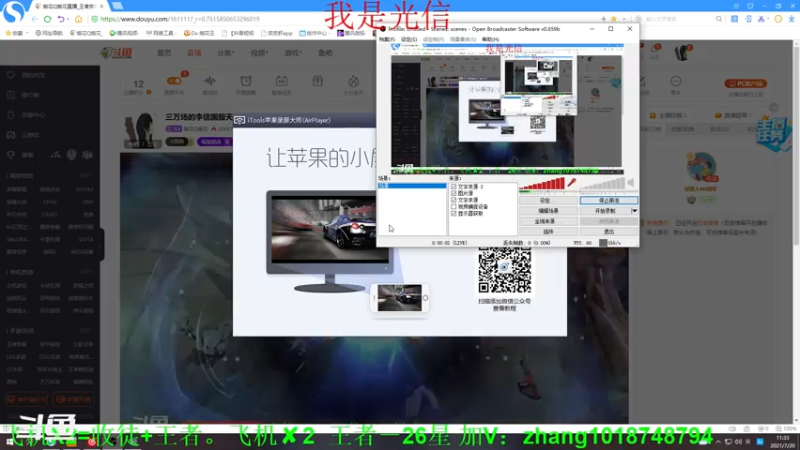Screen dimensions: 800x450
Task: Click the heart icon in Douyu left sidebar
Action: click(11, 75)
